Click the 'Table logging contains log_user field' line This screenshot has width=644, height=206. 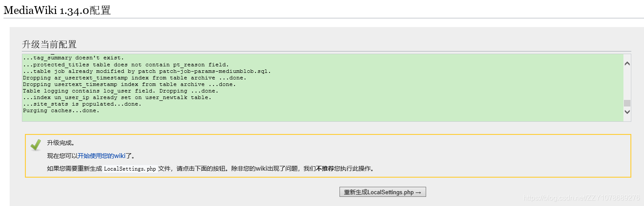[x=121, y=91]
